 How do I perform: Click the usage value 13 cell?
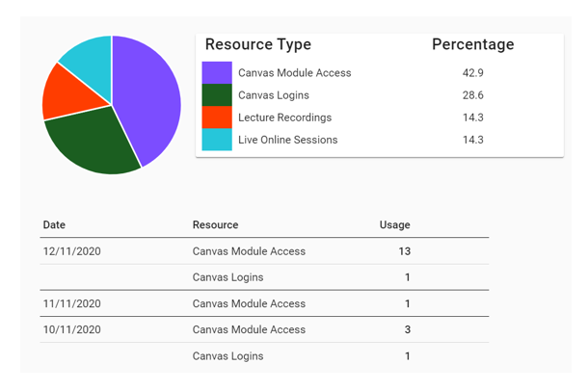404,251
